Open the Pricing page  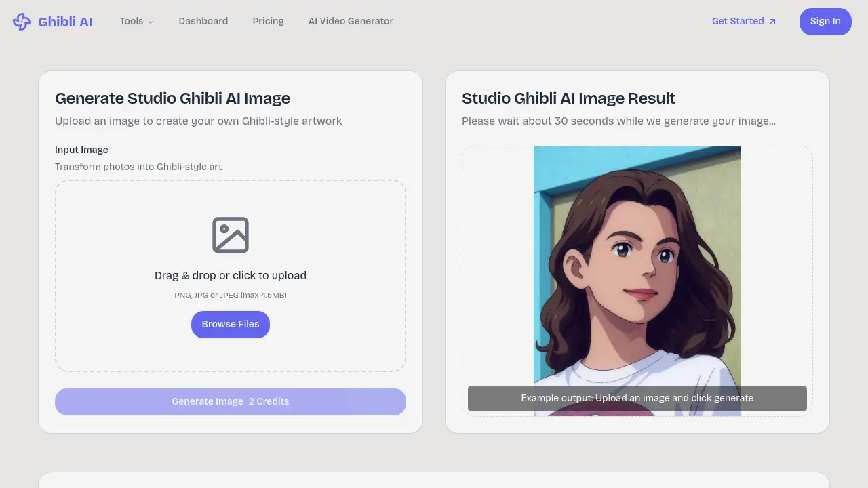(x=268, y=21)
